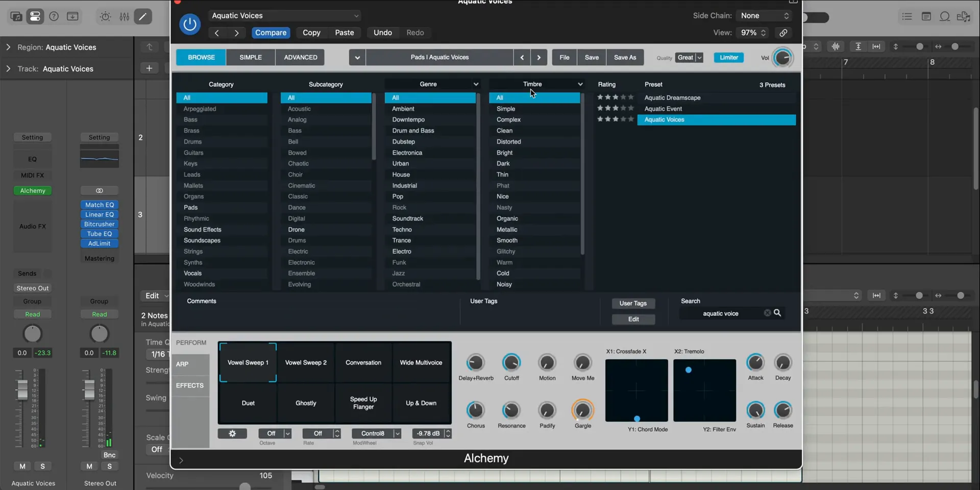Image resolution: width=980 pixels, height=490 pixels.
Task: Switch to the BROWSE tab
Action: (x=201, y=57)
